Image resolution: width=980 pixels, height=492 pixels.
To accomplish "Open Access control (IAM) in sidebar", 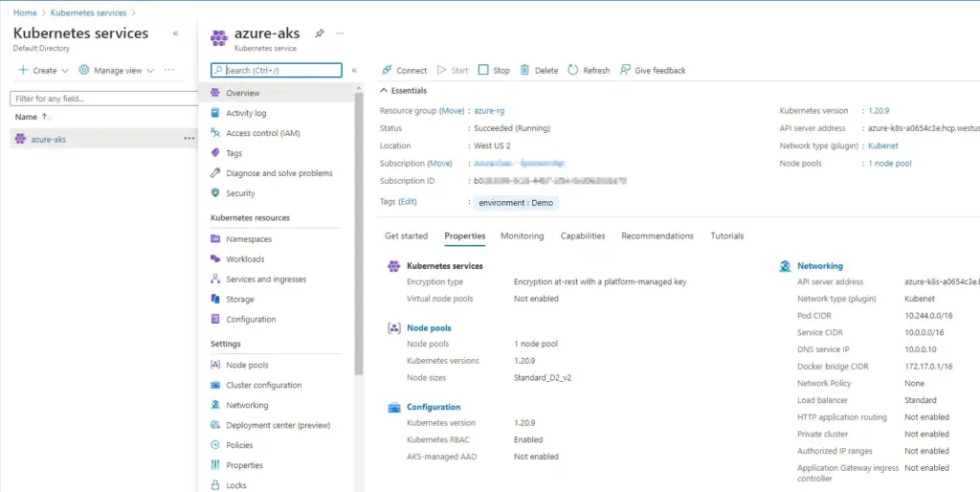I will [262, 133].
